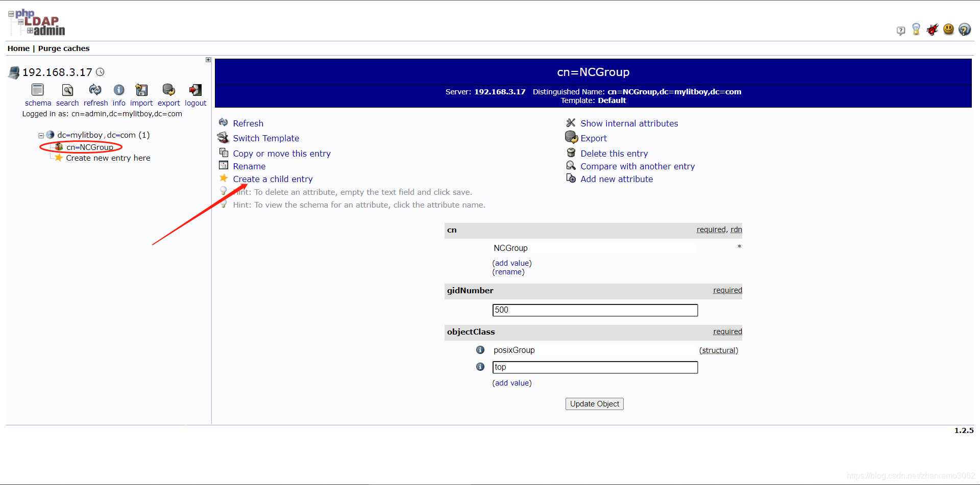Click the globe icon of dc=mylitboy,dc=com
The width and height of the screenshot is (980, 485).
(50, 135)
